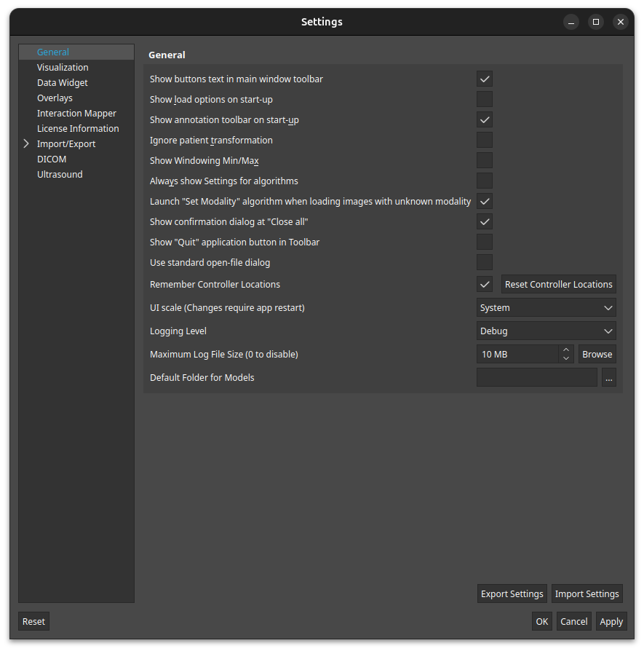This screenshot has width=644, height=651.
Task: Switch to Ultrasound settings
Action: (x=76, y=174)
